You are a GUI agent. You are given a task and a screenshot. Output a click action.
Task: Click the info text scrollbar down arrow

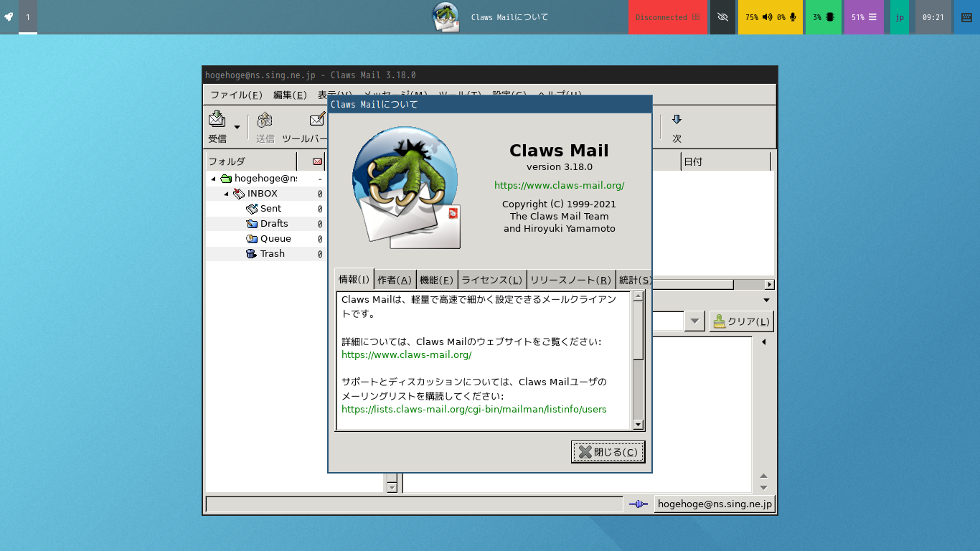[x=639, y=425]
